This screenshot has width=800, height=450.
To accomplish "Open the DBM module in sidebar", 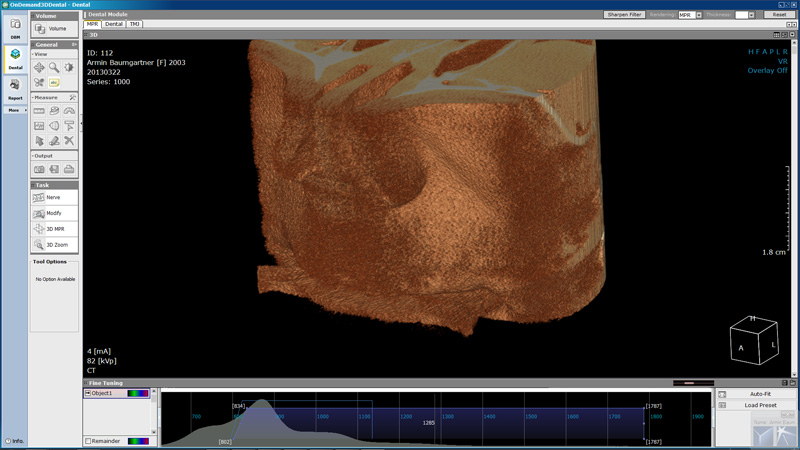I will pos(15,27).
